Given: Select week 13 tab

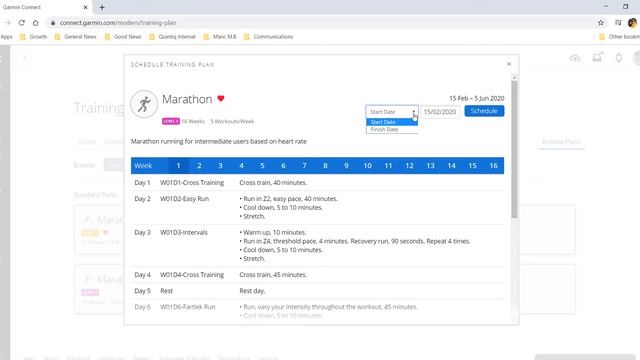Looking at the screenshot, I should point(431,166).
